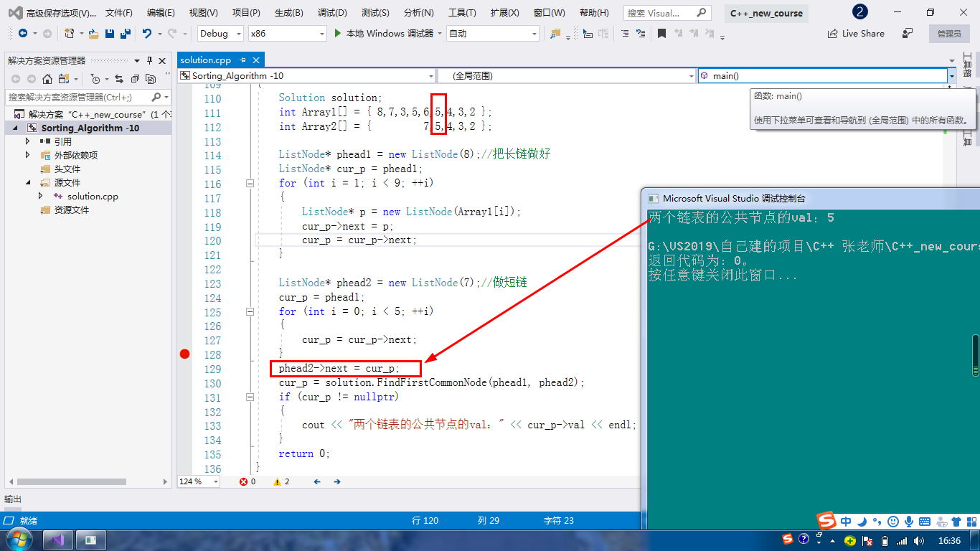Click the error count indicator showing 0
The height and width of the screenshot is (551, 980).
click(x=248, y=481)
